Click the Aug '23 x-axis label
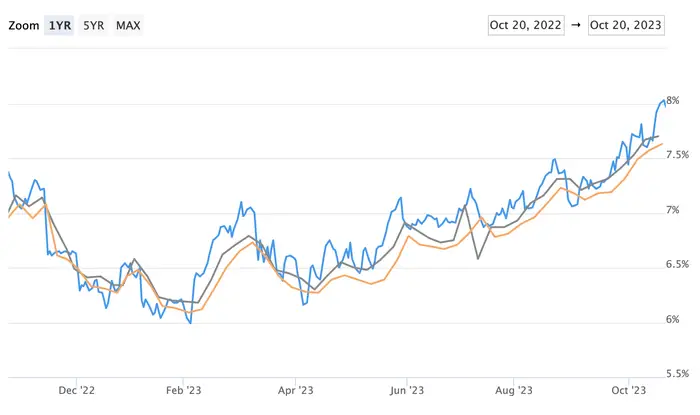This screenshot has width=700, height=415. click(516, 392)
